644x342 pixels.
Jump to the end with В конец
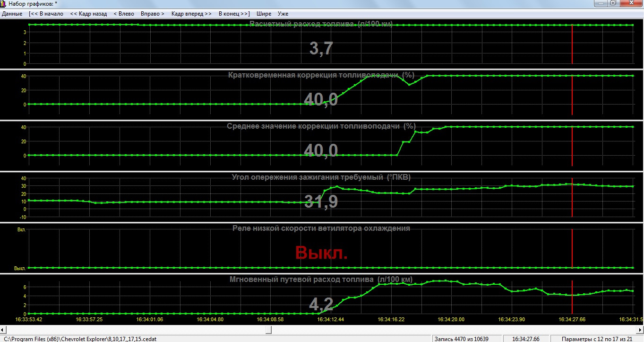tap(234, 14)
